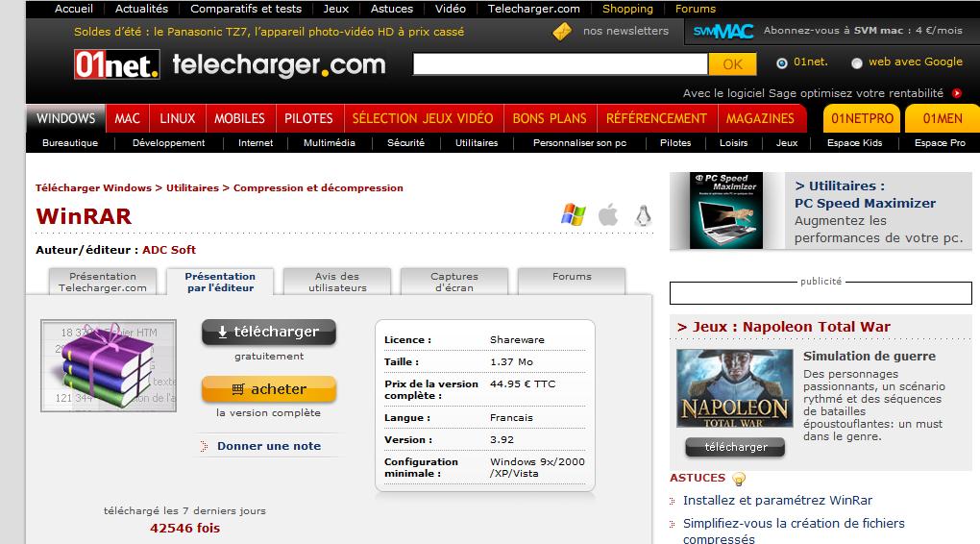This screenshot has height=544, width=980.
Task: Click the newsletter envelope icon
Action: [562, 32]
